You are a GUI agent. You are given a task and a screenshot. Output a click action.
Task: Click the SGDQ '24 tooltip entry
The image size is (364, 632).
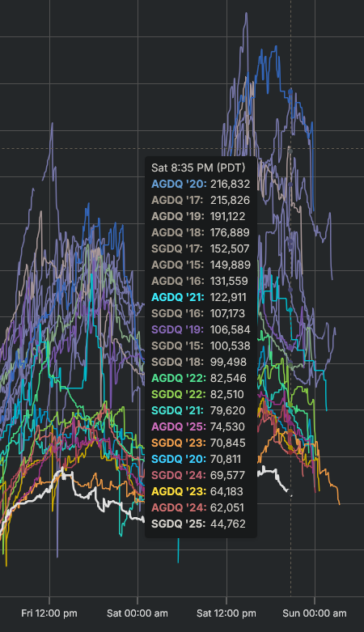[198, 475]
